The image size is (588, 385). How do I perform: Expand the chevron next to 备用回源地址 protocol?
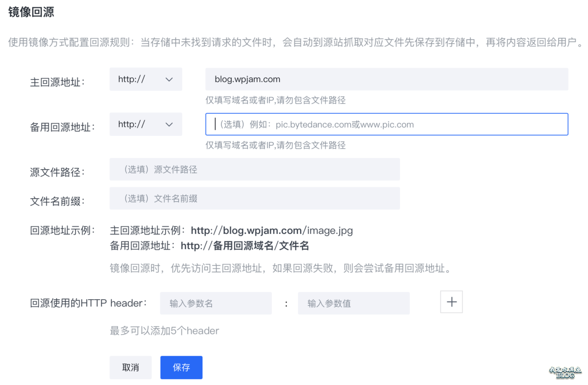click(169, 124)
